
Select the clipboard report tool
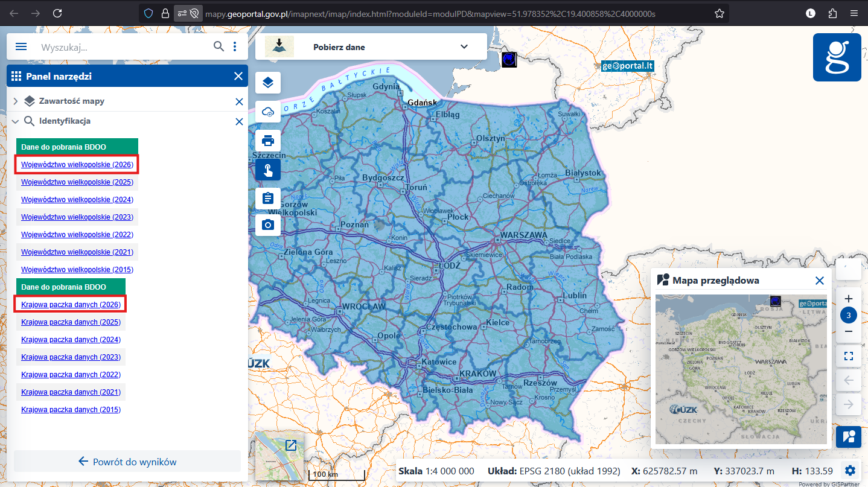click(267, 197)
